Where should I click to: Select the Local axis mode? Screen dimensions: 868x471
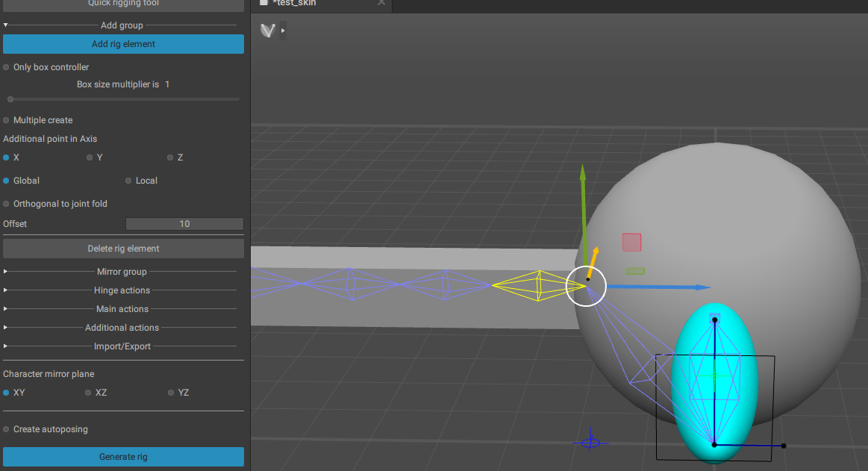(128, 181)
